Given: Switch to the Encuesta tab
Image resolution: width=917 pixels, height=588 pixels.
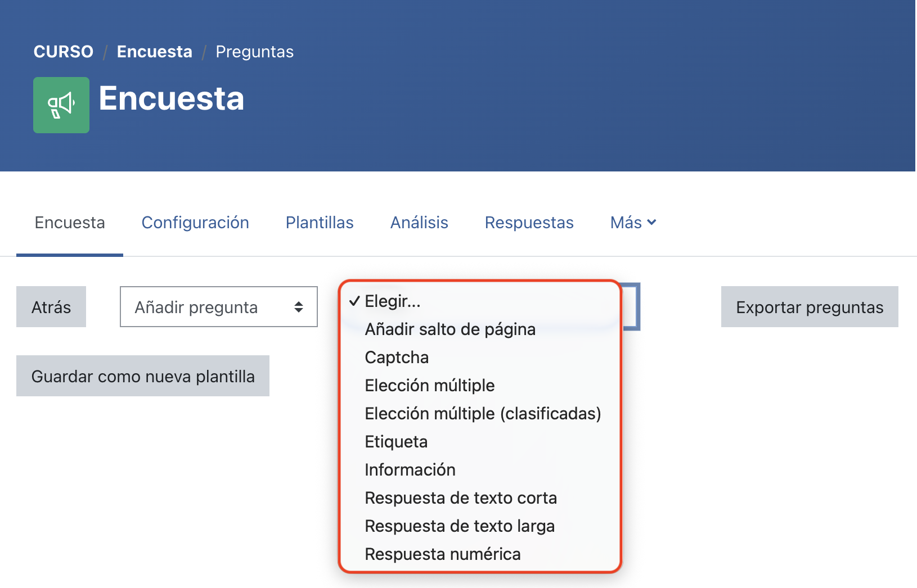Looking at the screenshot, I should (x=70, y=223).
